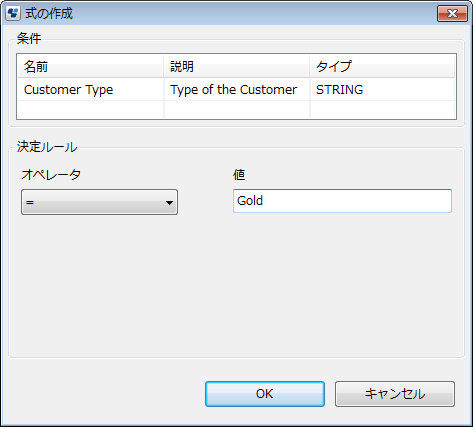Click the 条件 group label

[29, 39]
